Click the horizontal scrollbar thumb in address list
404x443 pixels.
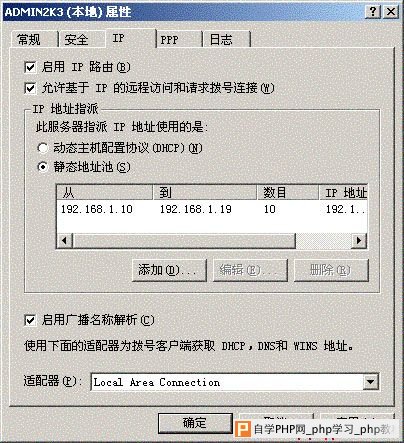[x=184, y=241]
